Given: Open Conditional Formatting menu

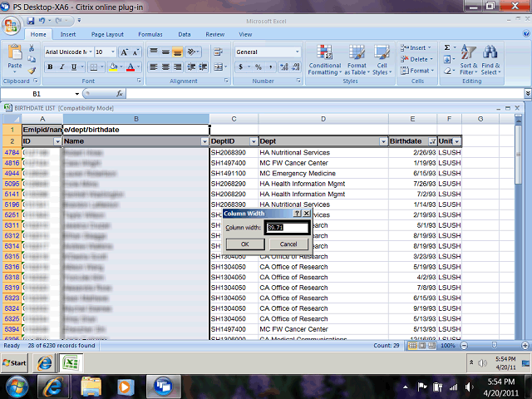Looking at the screenshot, I should point(324,60).
